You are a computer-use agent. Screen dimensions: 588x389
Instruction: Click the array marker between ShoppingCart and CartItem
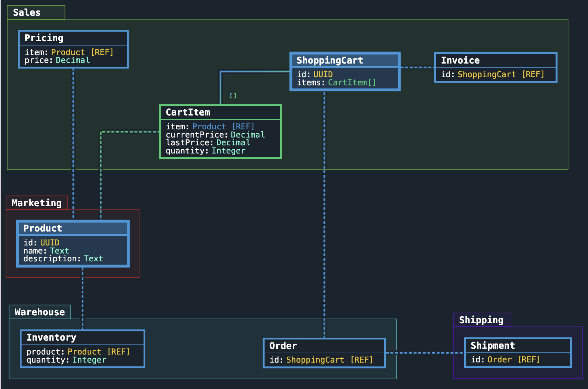233,95
